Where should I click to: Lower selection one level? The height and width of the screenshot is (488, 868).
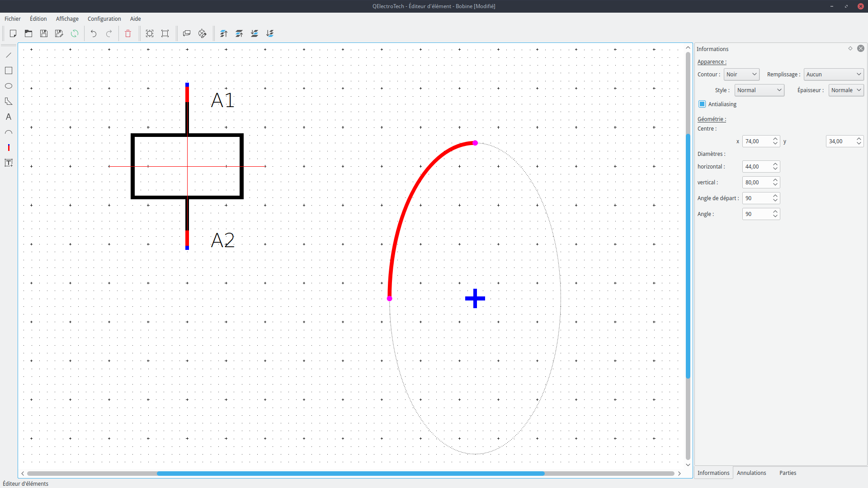tap(255, 33)
